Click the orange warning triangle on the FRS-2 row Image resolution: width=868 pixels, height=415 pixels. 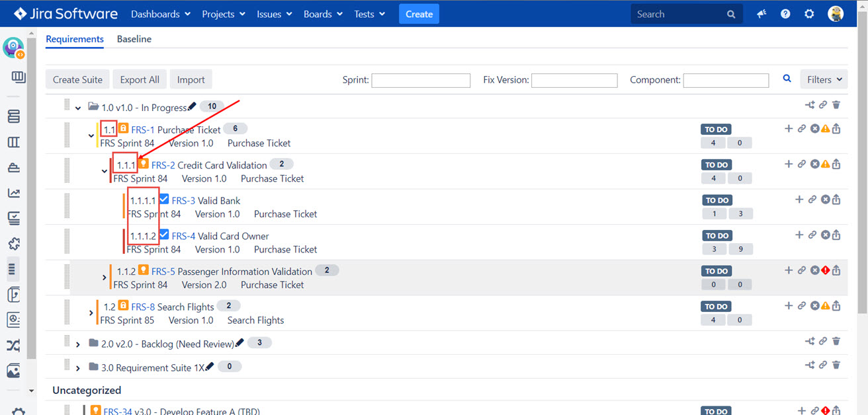pyautogui.click(x=826, y=165)
